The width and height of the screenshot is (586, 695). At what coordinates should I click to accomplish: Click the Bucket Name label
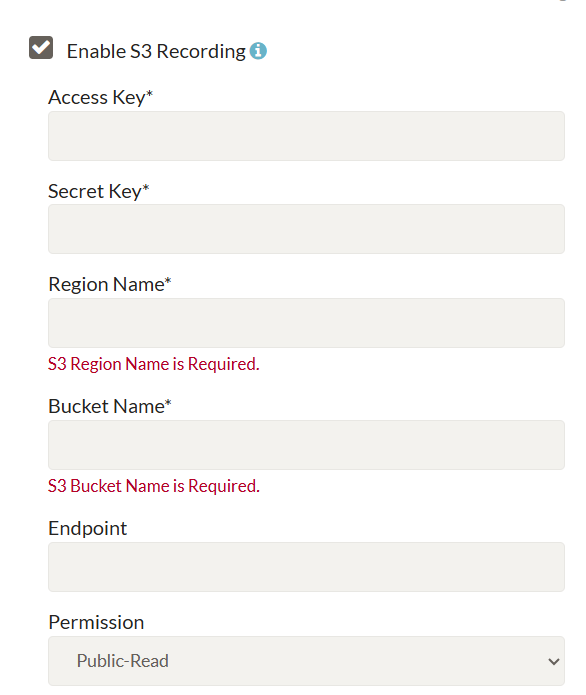[x=110, y=406]
